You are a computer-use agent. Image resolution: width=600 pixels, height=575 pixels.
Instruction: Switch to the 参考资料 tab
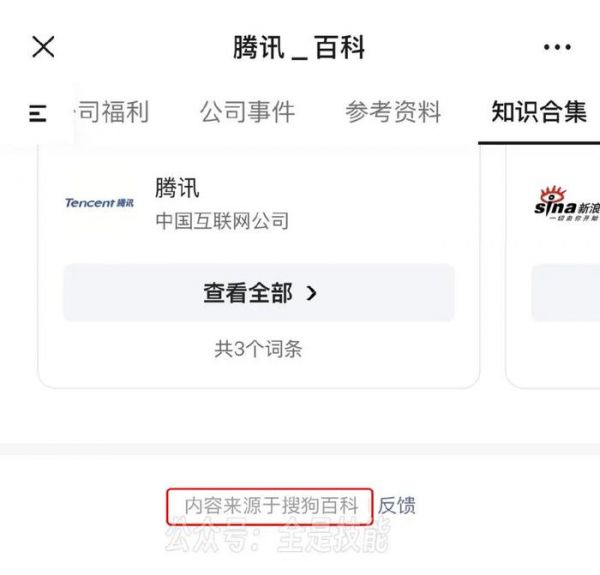(x=393, y=112)
